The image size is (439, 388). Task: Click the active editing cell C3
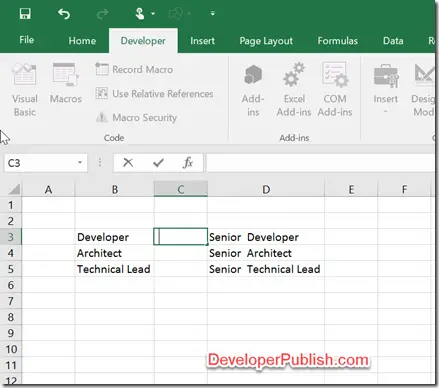click(x=181, y=237)
